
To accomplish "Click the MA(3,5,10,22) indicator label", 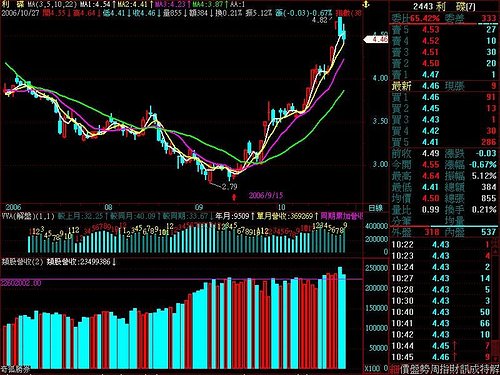I will pyautogui.click(x=52, y=5).
